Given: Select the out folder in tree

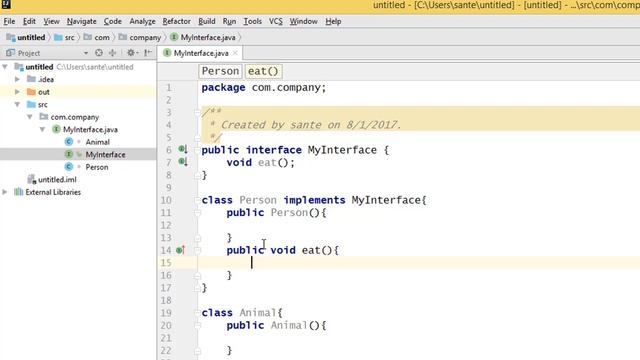Looking at the screenshot, I should (x=38, y=92).
